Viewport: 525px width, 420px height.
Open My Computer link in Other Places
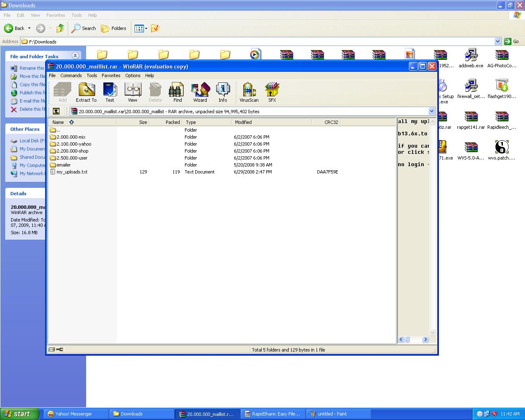(x=32, y=165)
